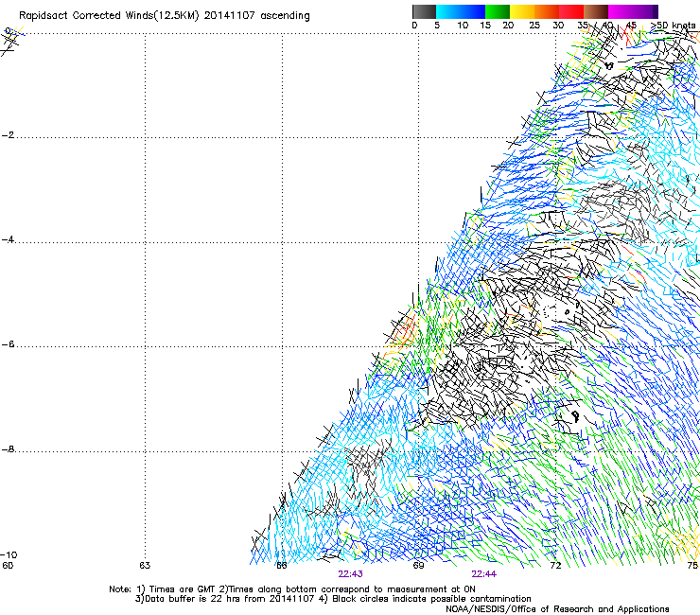The width and height of the screenshot is (700, 615).
Task: Click the legend label '30'
Action: pyautogui.click(x=558, y=26)
